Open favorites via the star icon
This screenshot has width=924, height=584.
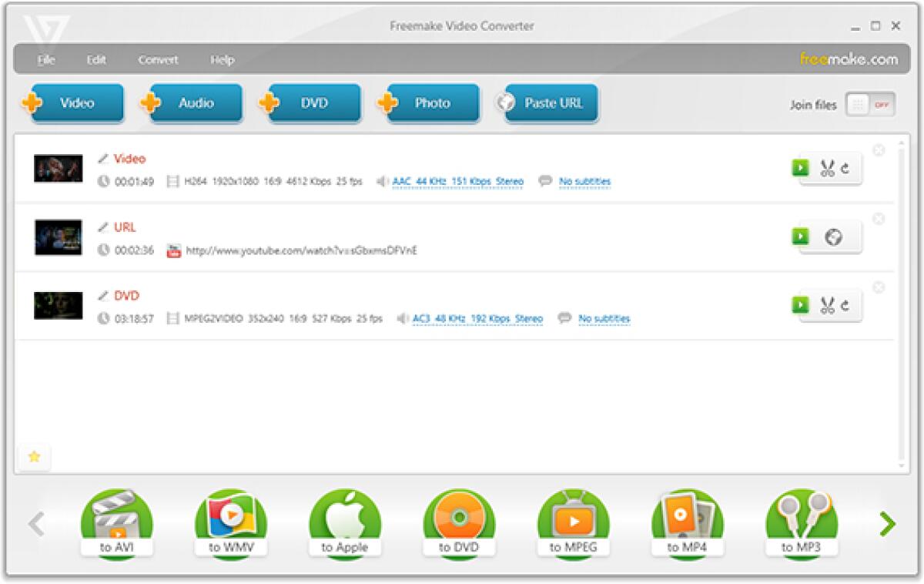click(x=34, y=457)
